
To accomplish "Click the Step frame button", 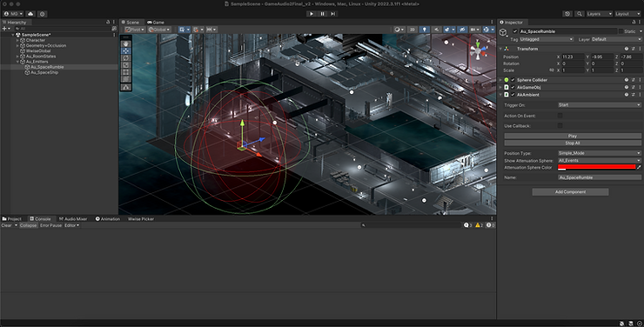I will coord(333,14).
